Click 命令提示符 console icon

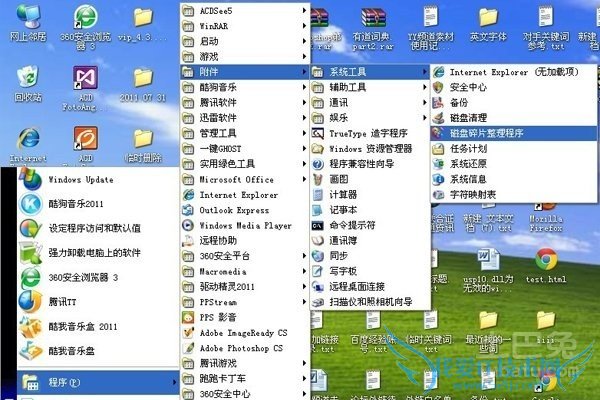[x=318, y=225]
